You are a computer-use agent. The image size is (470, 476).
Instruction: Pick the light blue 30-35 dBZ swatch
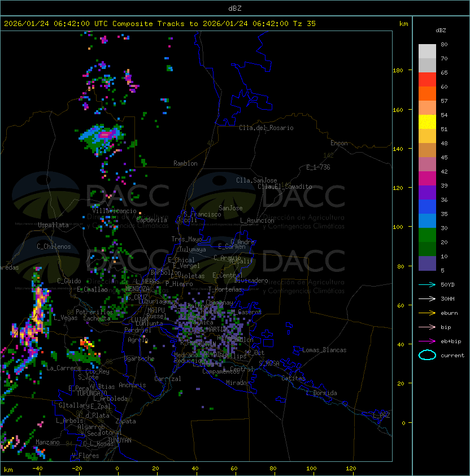[x=427, y=221]
